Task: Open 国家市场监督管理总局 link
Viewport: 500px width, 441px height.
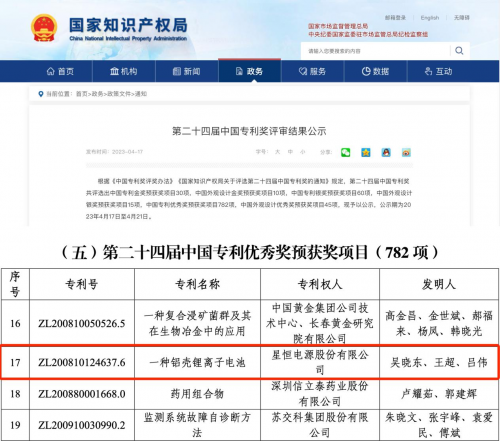Action: click(x=338, y=26)
